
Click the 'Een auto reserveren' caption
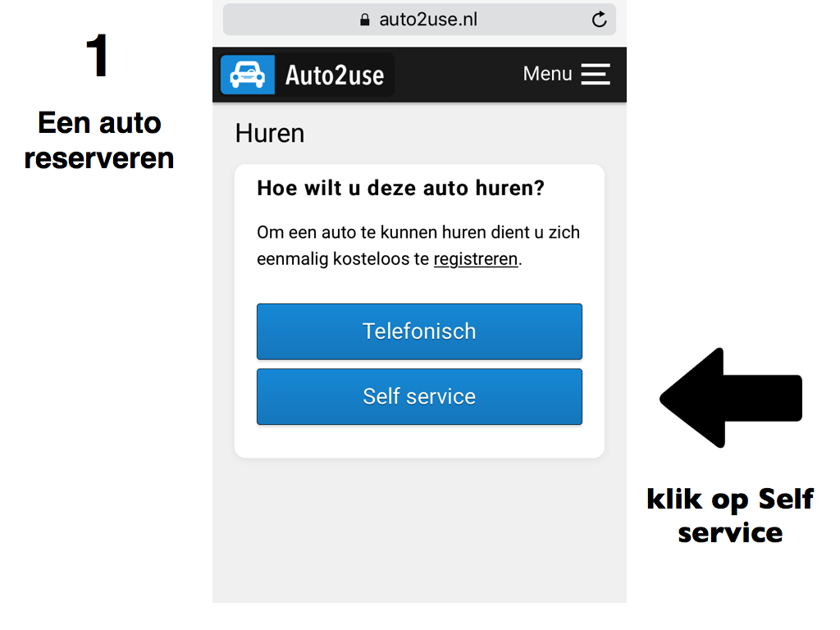pyautogui.click(x=99, y=140)
